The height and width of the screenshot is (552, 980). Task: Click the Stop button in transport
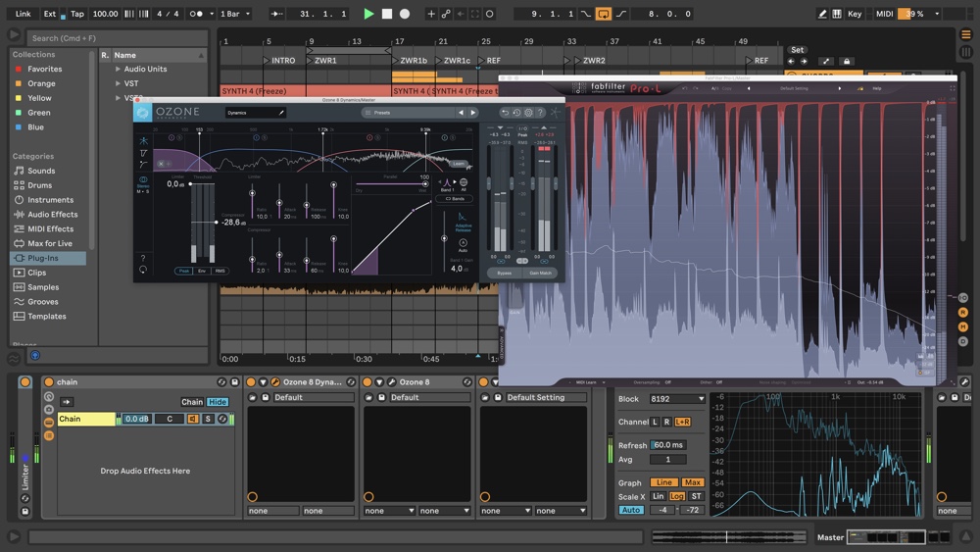tap(386, 14)
